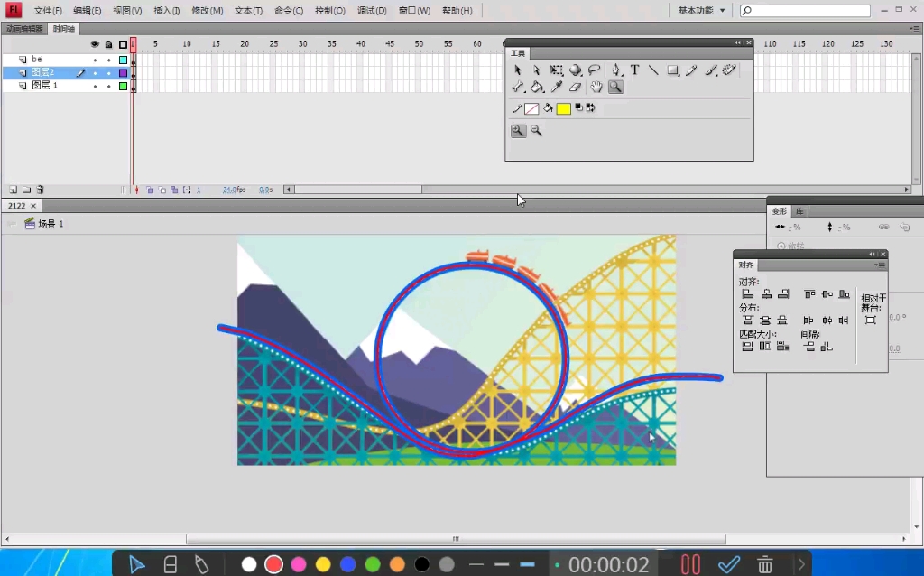The image size is (924, 576).
Task: Select the Text tool
Action: 634,70
